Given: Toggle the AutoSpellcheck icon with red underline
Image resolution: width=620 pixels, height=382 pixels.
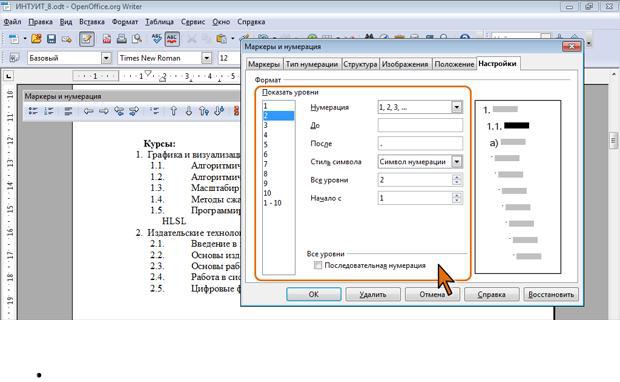Looking at the screenshot, I should (x=172, y=39).
